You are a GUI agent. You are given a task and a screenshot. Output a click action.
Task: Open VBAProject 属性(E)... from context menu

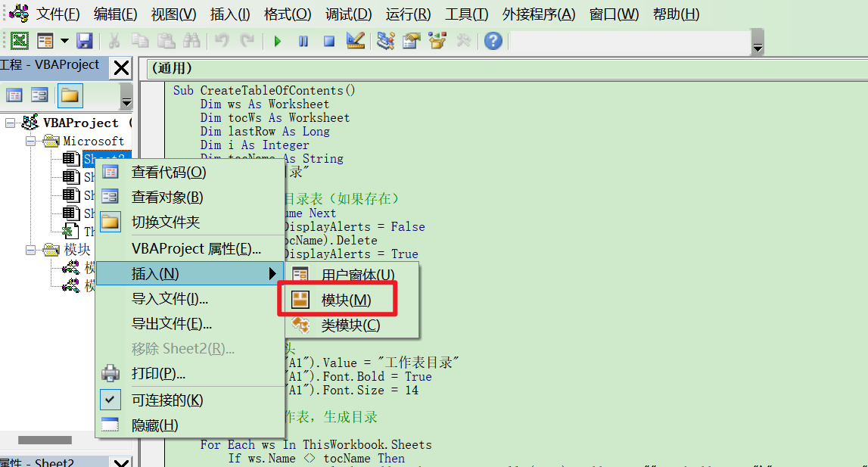191,249
